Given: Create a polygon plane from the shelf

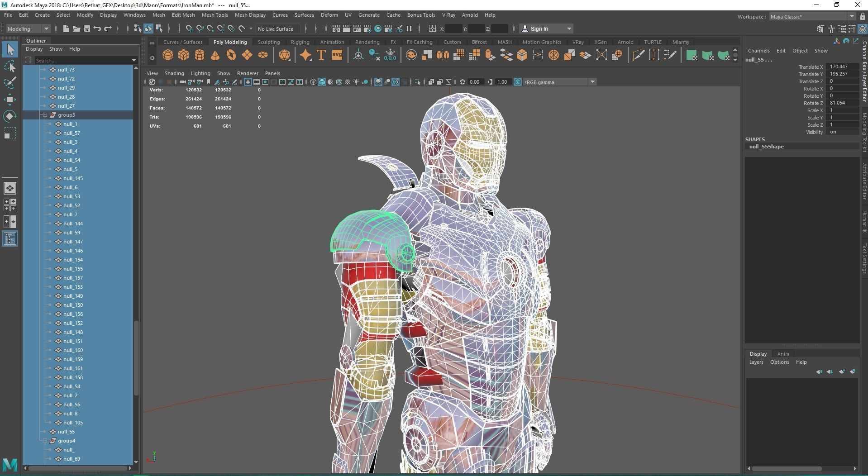Looking at the screenshot, I should coord(247,55).
